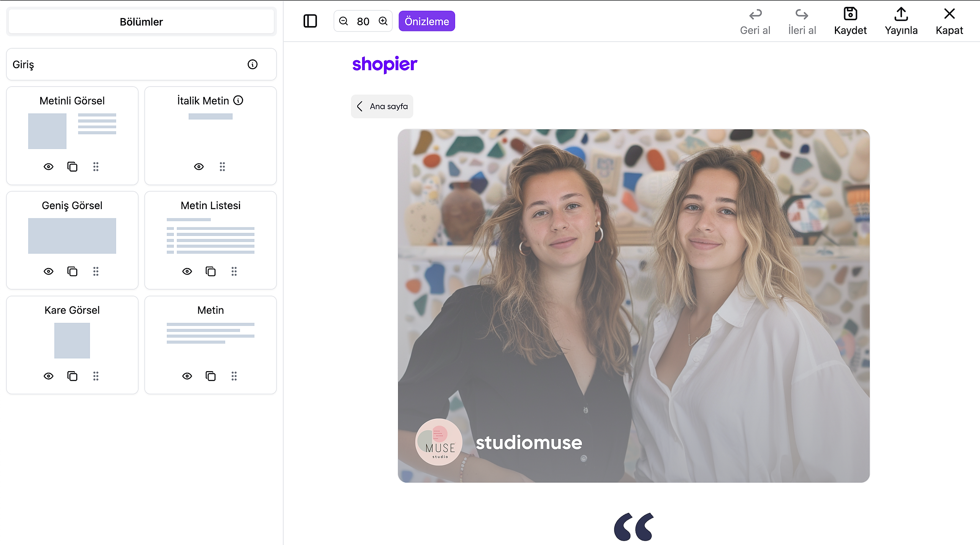Viewport: 980px width, 545px height.
Task: Click the zoom in magnifier icon
Action: (x=383, y=21)
